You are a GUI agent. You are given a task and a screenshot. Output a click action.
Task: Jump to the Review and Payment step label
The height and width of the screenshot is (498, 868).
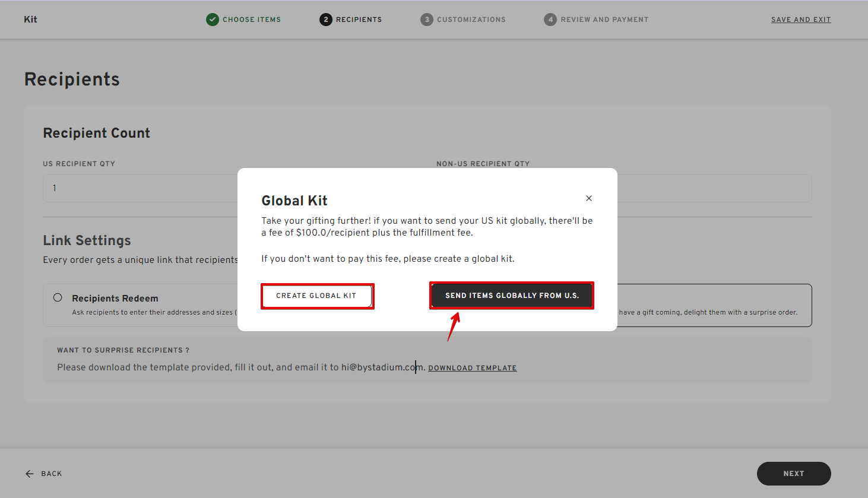point(604,20)
